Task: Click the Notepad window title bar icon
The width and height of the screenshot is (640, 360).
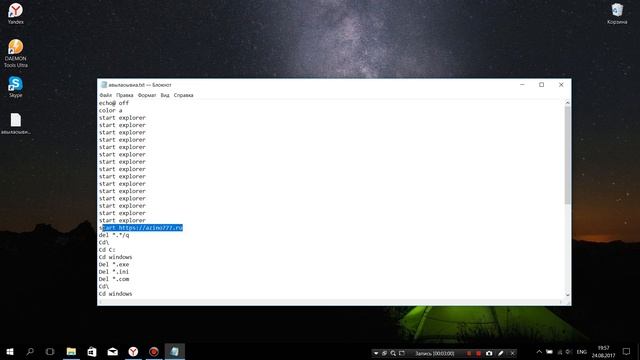Action: [x=104, y=84]
